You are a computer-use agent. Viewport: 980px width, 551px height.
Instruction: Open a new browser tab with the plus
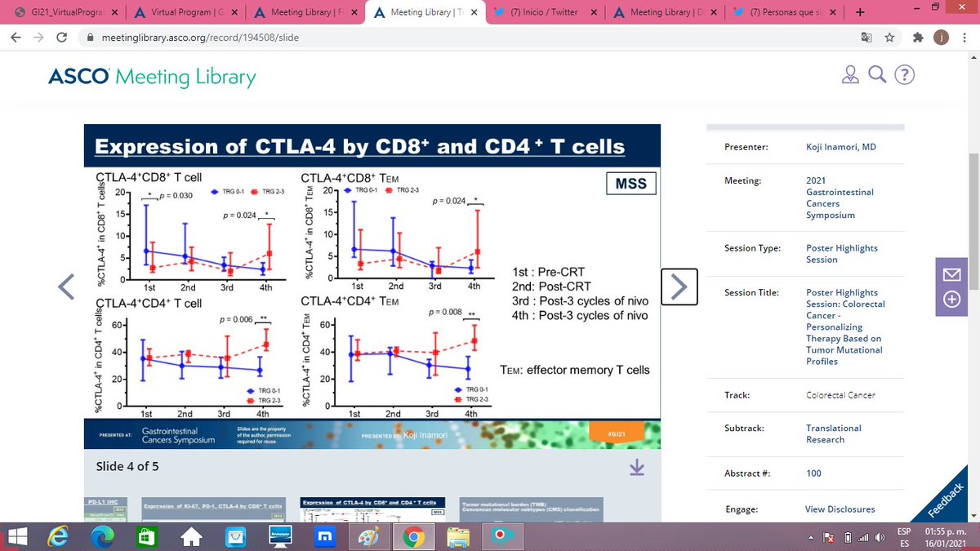tap(858, 12)
